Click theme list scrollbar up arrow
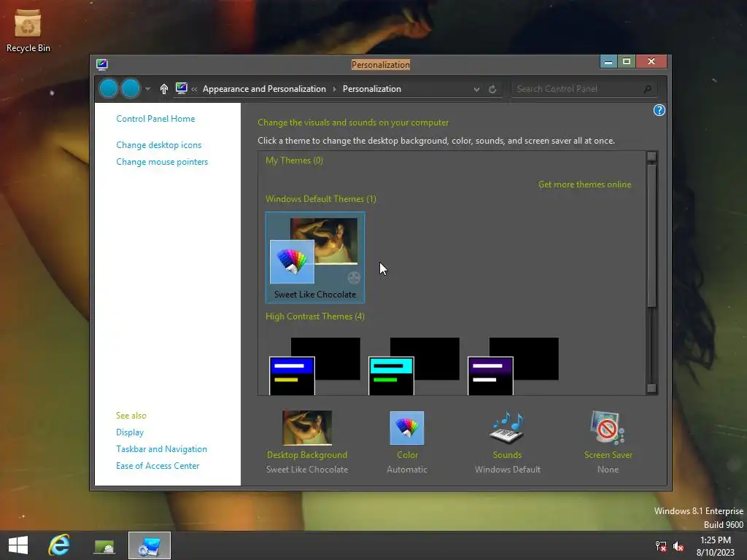The image size is (747, 560). 651,156
